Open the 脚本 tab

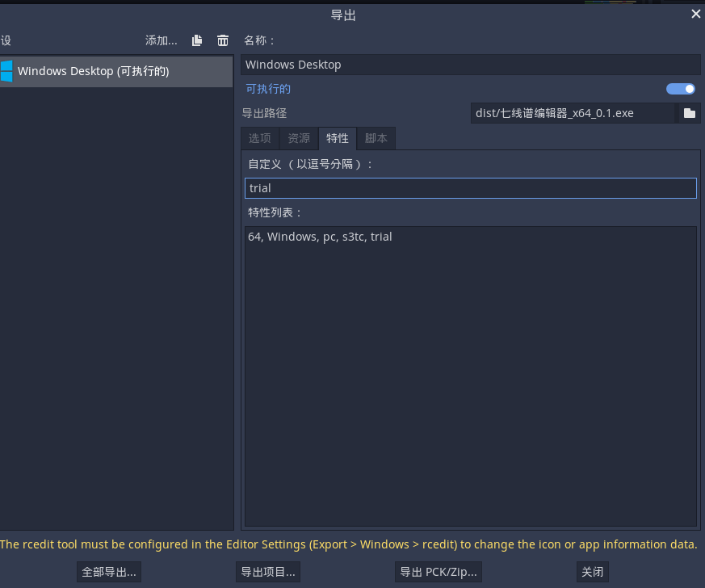tap(376, 138)
